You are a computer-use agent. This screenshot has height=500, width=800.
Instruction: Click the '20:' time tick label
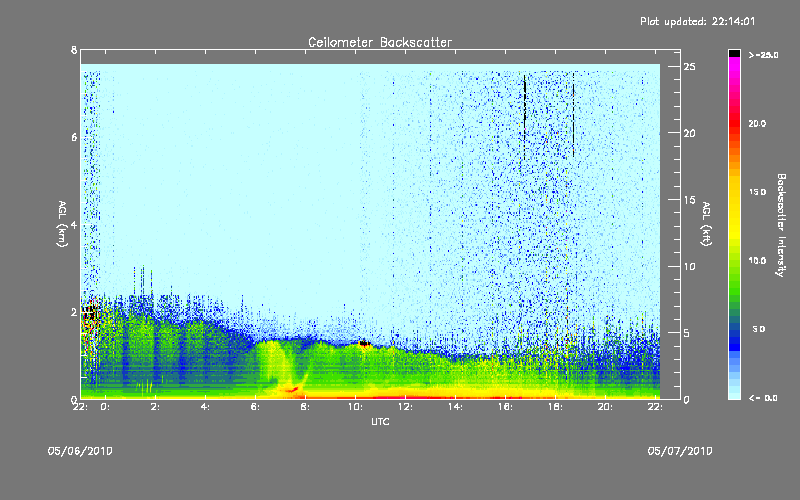pyautogui.click(x=606, y=407)
